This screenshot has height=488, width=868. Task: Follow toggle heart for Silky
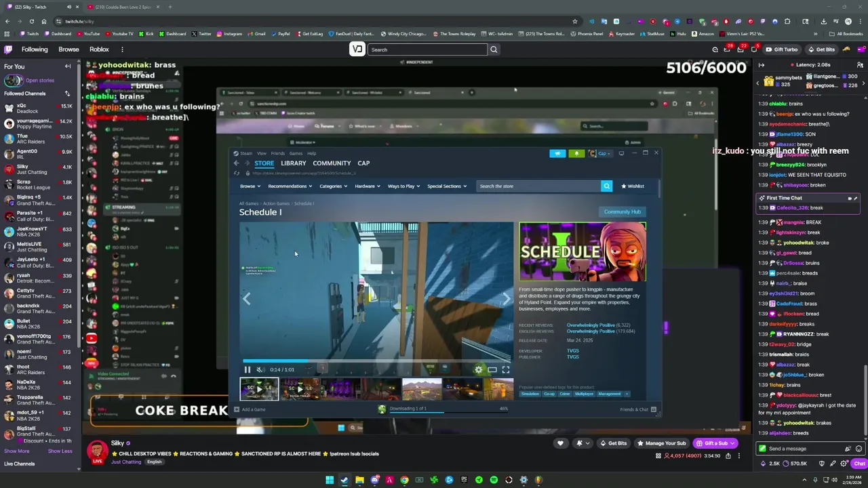coord(560,443)
